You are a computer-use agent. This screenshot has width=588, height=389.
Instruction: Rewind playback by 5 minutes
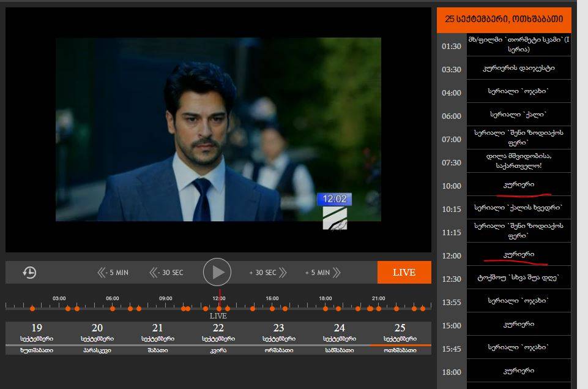(113, 273)
